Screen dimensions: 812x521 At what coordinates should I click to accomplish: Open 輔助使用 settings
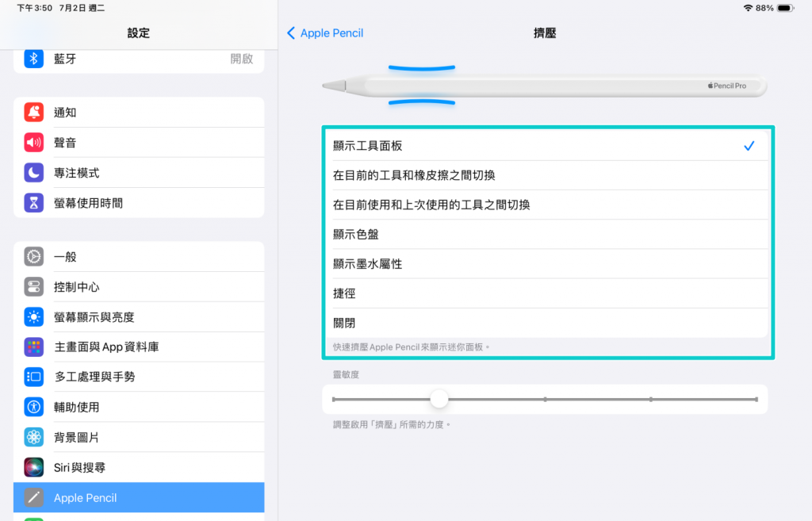coord(139,407)
